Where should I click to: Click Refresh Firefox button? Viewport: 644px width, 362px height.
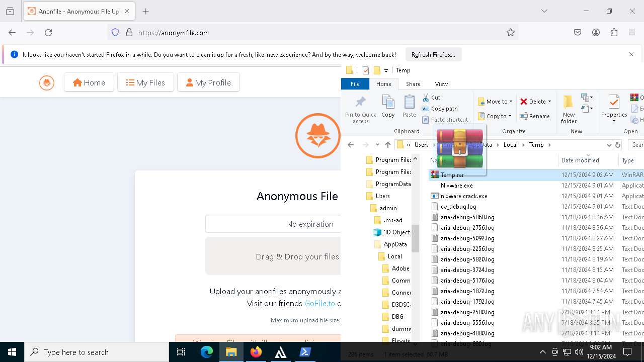(x=433, y=54)
